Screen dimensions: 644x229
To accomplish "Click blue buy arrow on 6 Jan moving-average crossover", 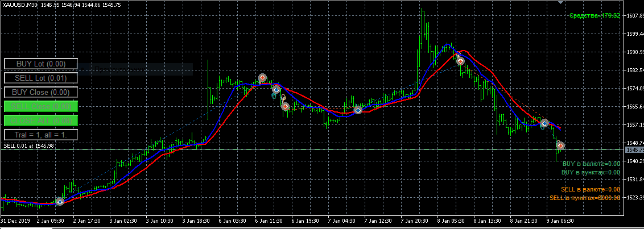I will (276, 89).
